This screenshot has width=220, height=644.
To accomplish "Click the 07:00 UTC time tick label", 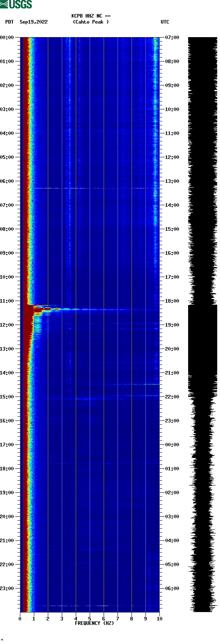I will tap(172, 38).
